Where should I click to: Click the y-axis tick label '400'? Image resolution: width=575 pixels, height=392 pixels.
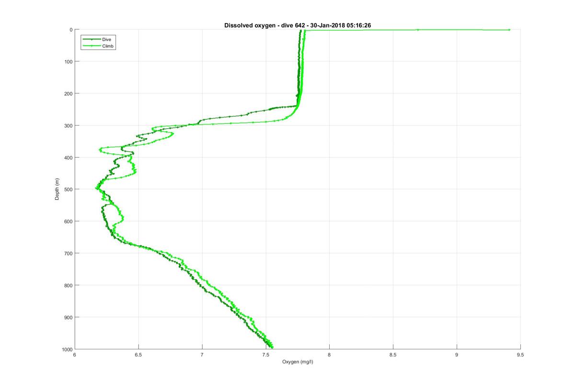[x=69, y=157]
